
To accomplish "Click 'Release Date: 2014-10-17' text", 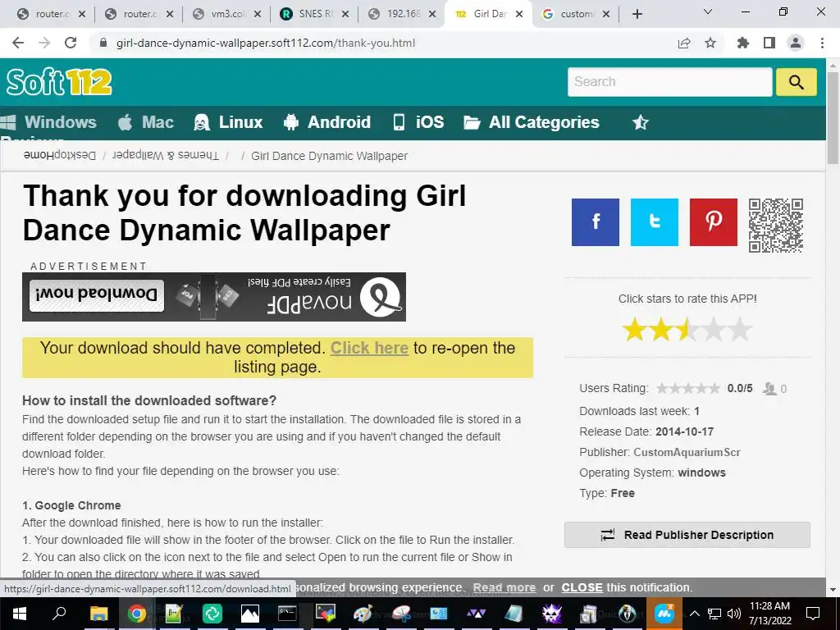I will (x=646, y=431).
